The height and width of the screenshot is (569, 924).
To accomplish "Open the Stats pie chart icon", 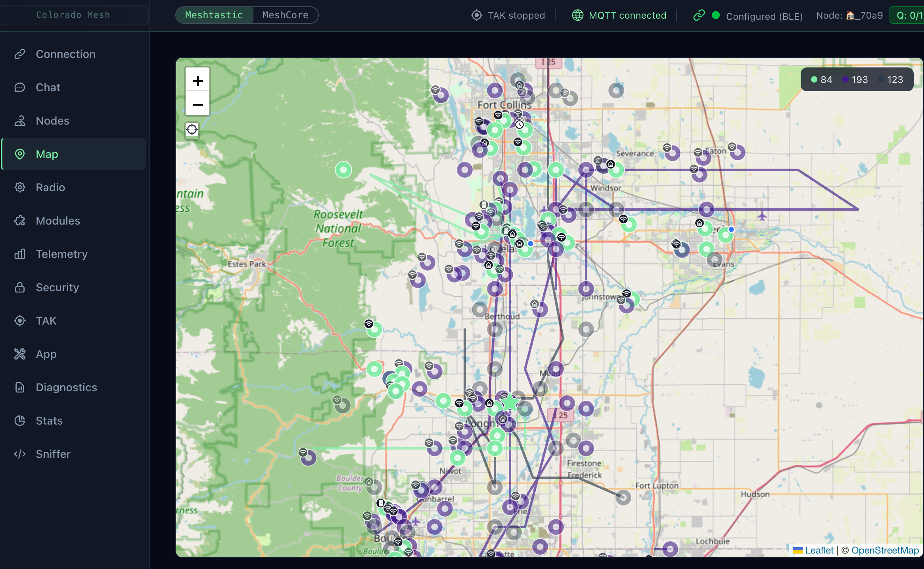I will (x=20, y=421).
